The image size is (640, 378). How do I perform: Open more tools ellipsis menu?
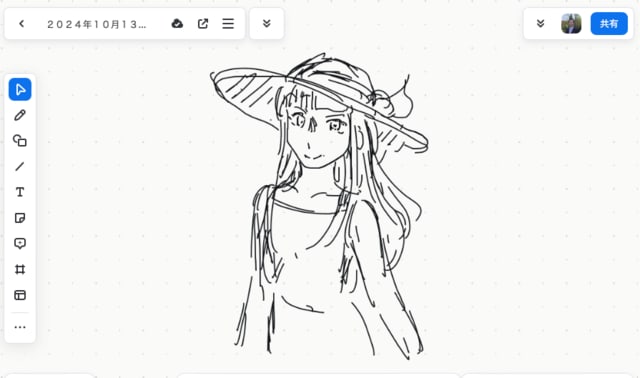click(x=20, y=327)
